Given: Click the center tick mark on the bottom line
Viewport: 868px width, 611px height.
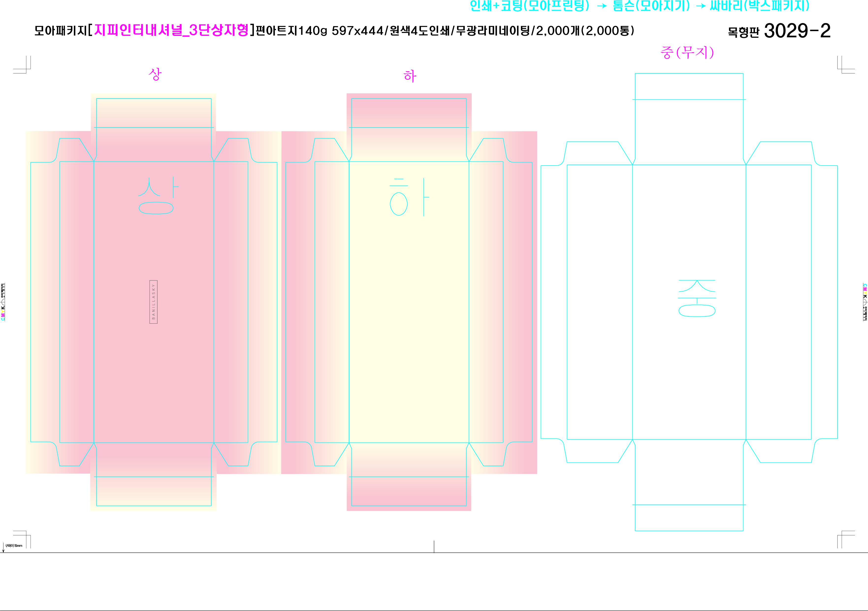Looking at the screenshot, I should 434,546.
